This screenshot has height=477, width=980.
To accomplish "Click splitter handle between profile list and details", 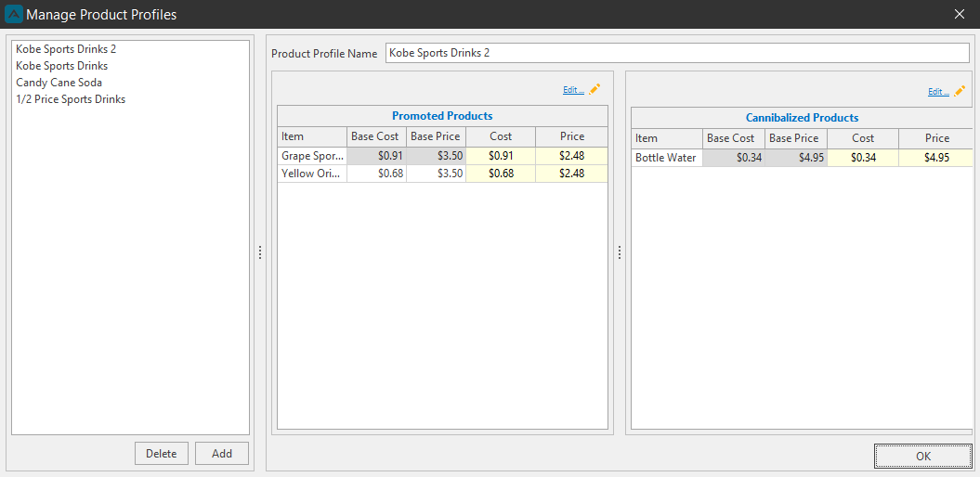I will [260, 252].
